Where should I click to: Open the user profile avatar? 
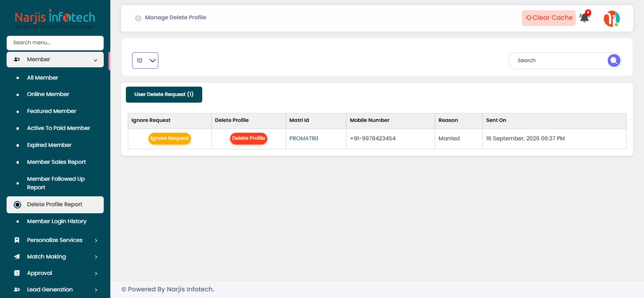612,18
